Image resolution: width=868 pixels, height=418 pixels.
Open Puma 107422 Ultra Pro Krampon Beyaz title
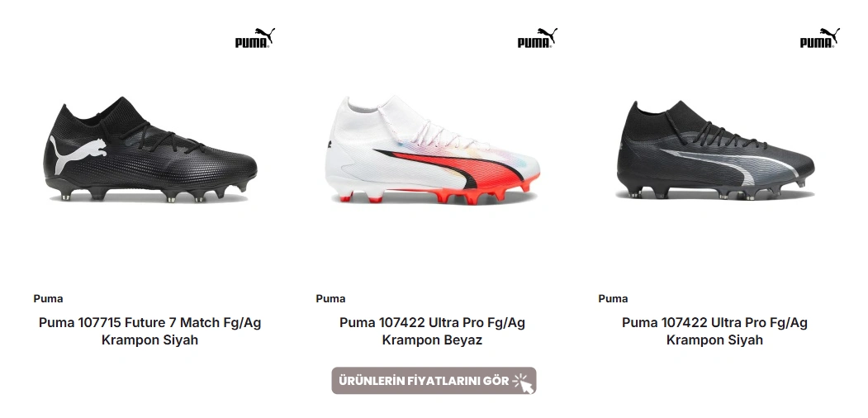click(x=432, y=330)
